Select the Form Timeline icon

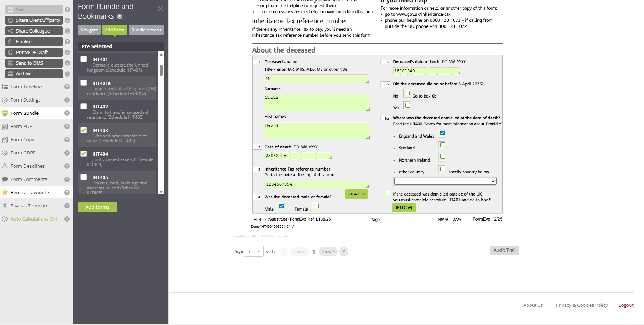pyautogui.click(x=5, y=87)
